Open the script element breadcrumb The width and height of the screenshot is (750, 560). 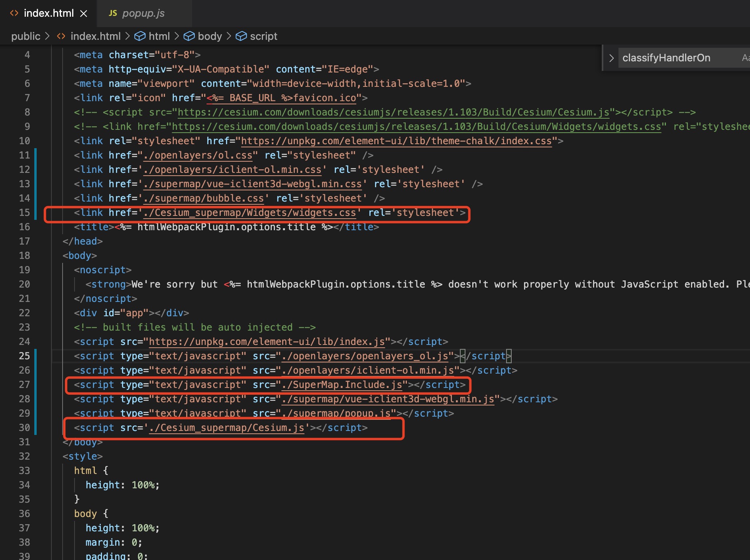(x=263, y=36)
